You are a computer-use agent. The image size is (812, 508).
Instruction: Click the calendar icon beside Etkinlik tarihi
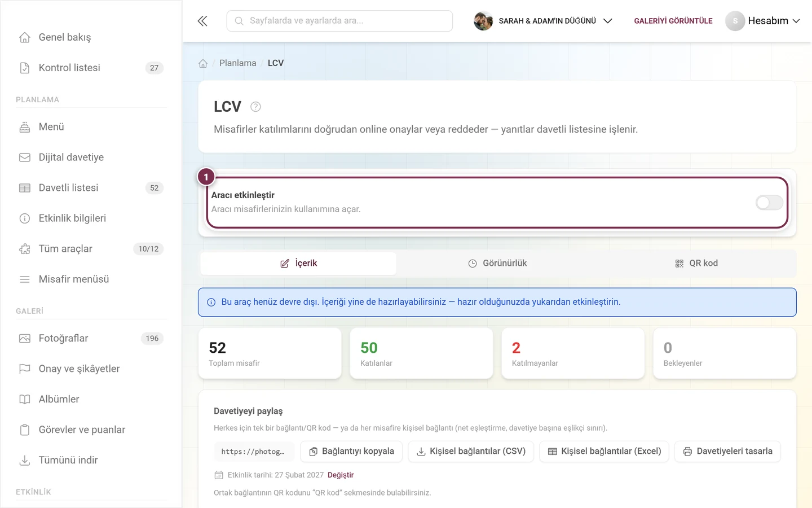[219, 475]
